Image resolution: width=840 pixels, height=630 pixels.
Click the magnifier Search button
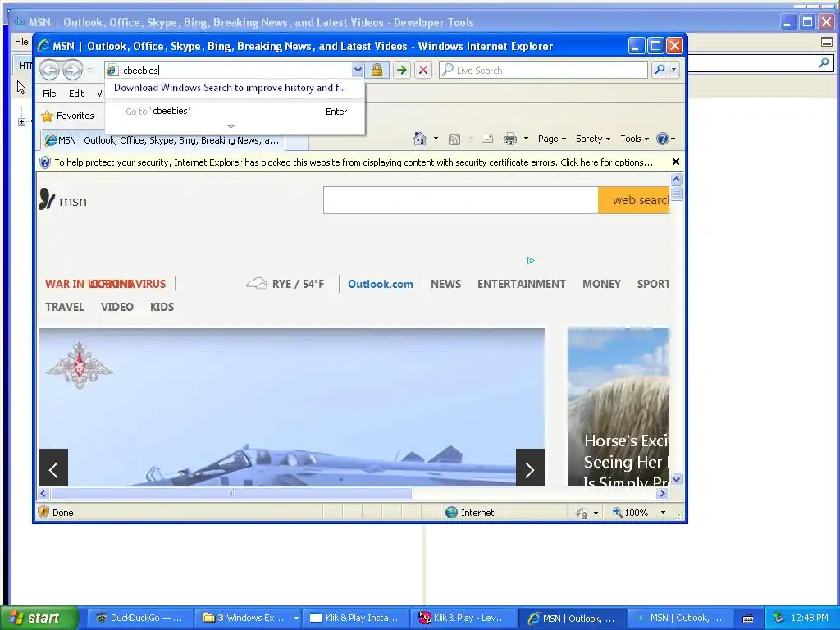pos(660,70)
